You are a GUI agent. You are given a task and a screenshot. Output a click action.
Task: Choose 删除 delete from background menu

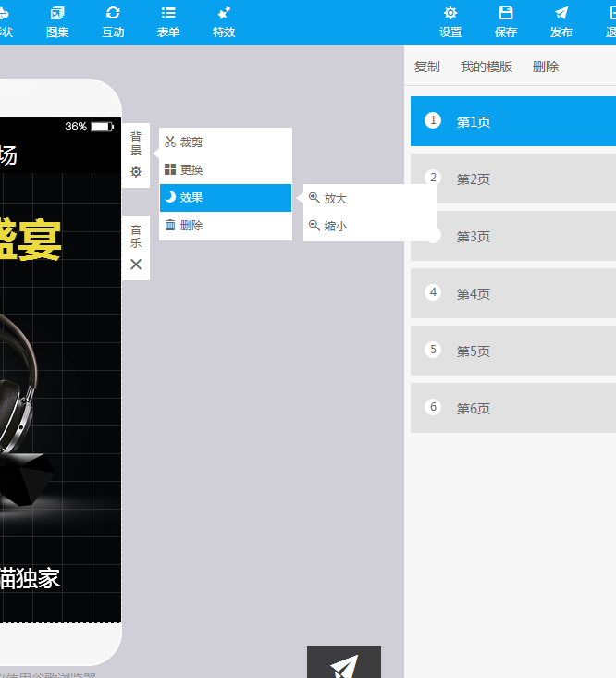coord(226,226)
